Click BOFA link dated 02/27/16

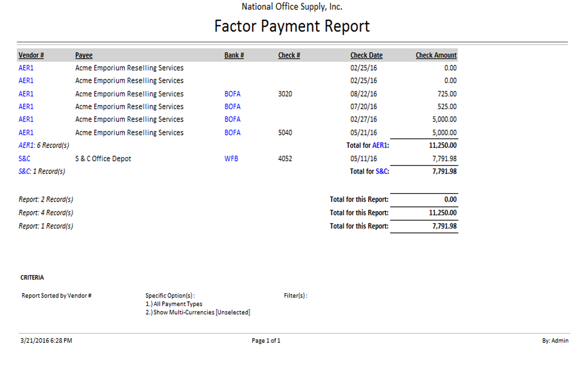point(232,119)
